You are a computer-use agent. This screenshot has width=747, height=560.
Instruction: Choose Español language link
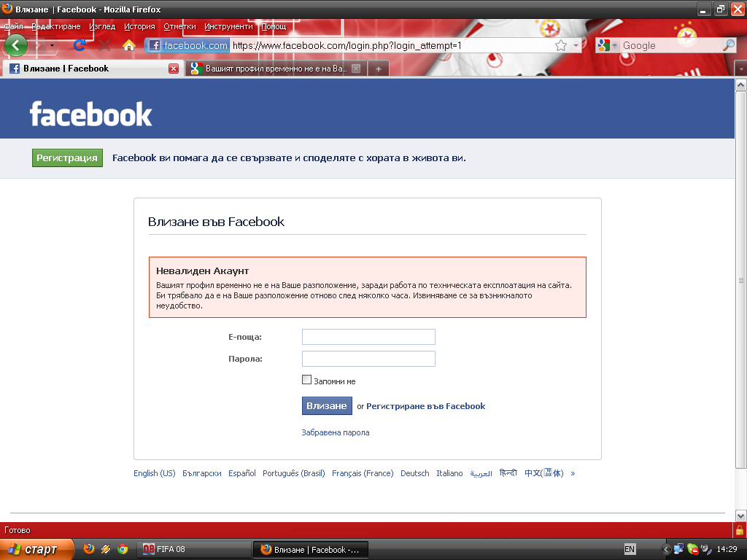pyautogui.click(x=242, y=473)
